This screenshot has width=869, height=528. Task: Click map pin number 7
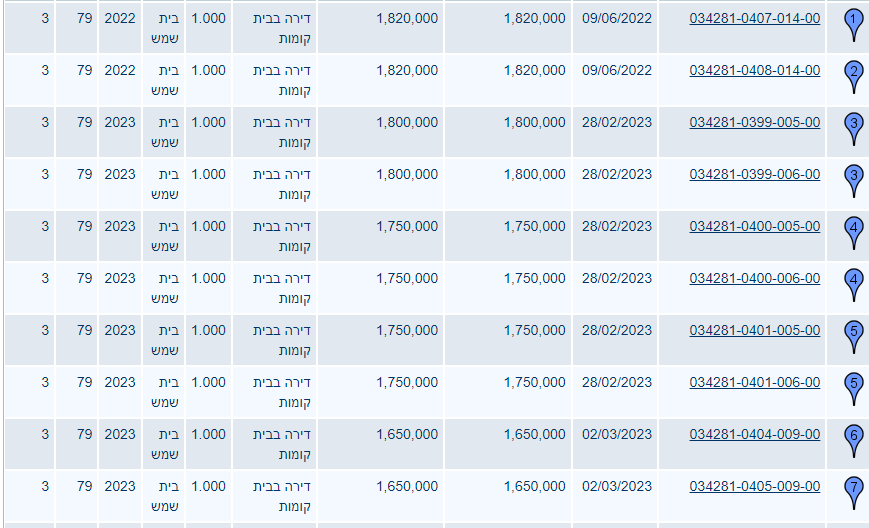click(x=853, y=490)
